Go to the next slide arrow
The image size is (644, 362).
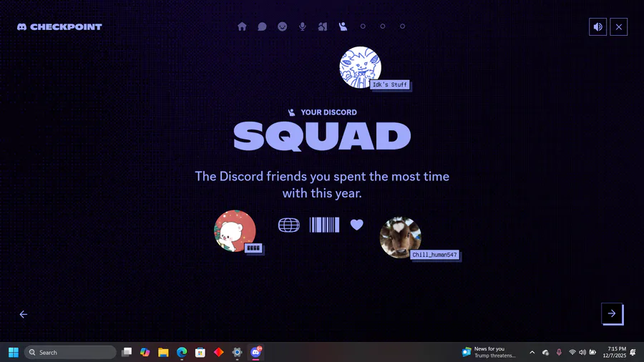pos(612,313)
